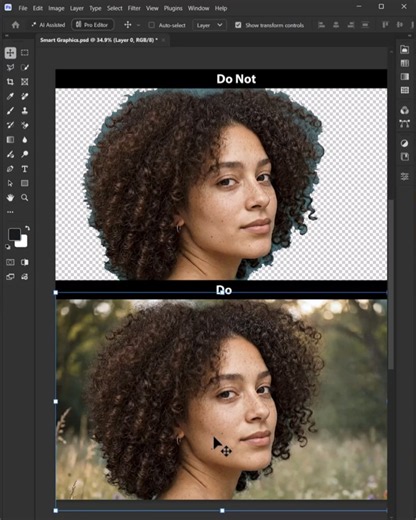Select the Selection Brush tool
416x520 pixels.
point(25,67)
